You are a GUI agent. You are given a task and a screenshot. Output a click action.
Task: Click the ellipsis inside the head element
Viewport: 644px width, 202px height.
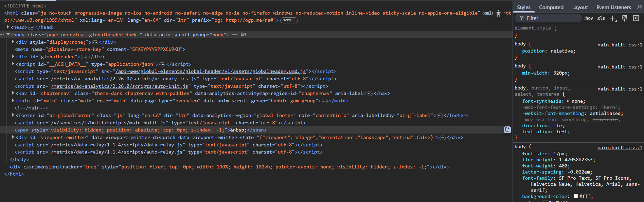click(31, 27)
